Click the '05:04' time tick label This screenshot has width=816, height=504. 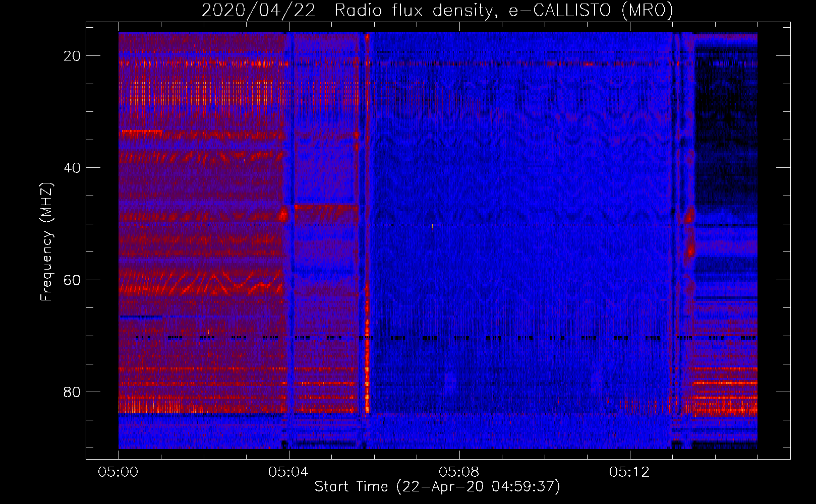[288, 472]
